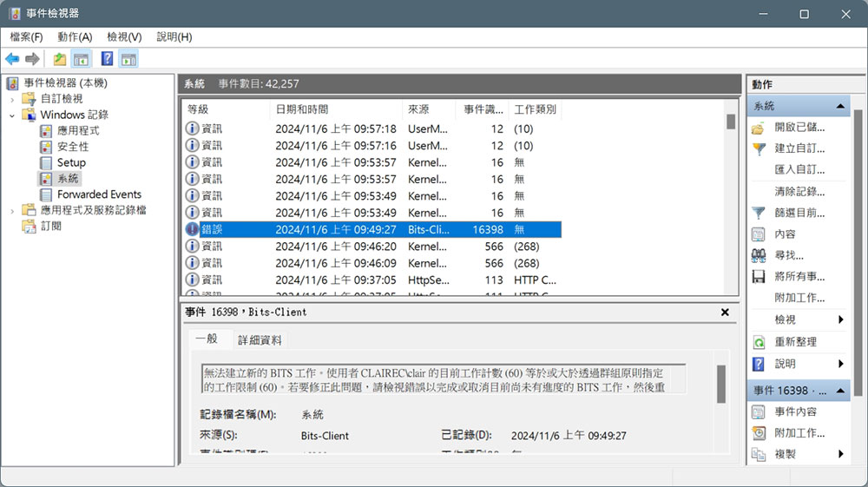Select the 系統 log in tree
This screenshot has width=868, height=487.
(68, 178)
